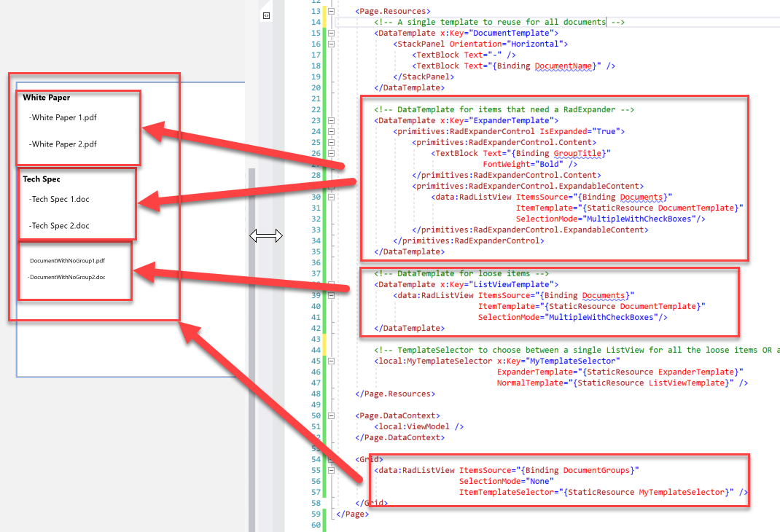Select '-Tech Spec 1.doc' in the designer
This screenshot has width=780, height=532.
click(59, 199)
